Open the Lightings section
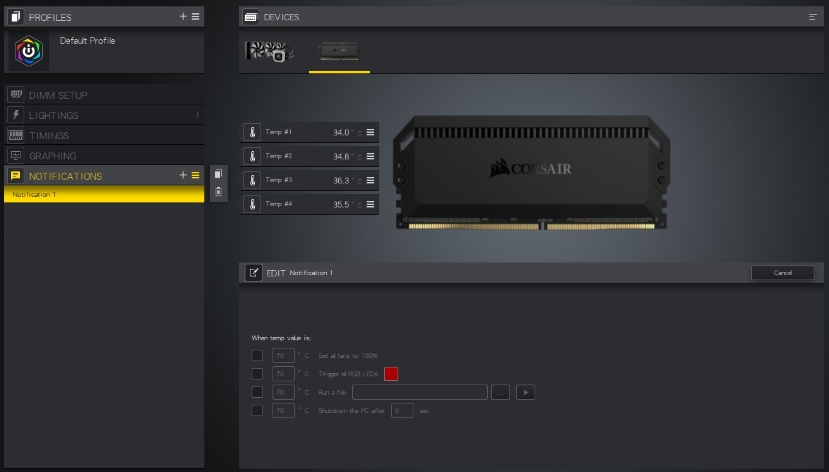Viewport: 829px width, 472px height. 104,115
